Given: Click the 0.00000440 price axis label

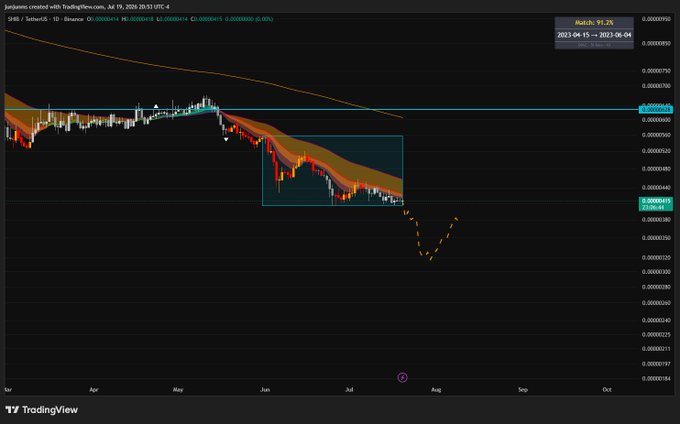Looking at the screenshot, I should click(x=656, y=187).
